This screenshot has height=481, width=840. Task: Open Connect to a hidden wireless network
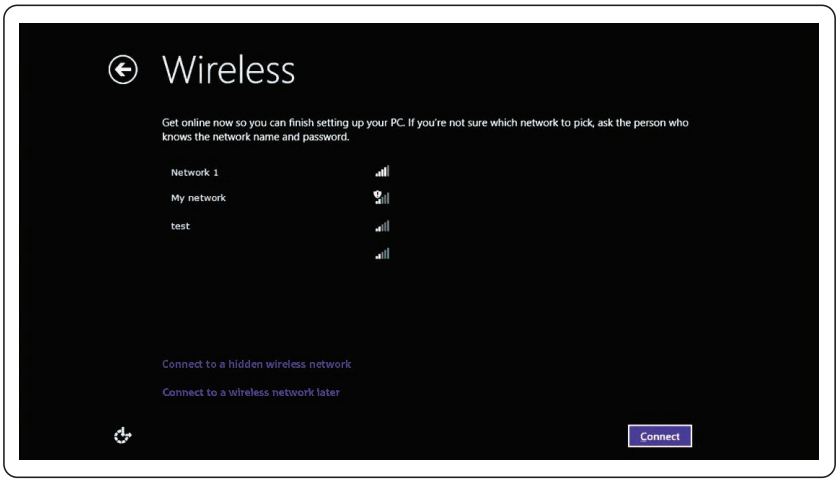pyautogui.click(x=256, y=365)
